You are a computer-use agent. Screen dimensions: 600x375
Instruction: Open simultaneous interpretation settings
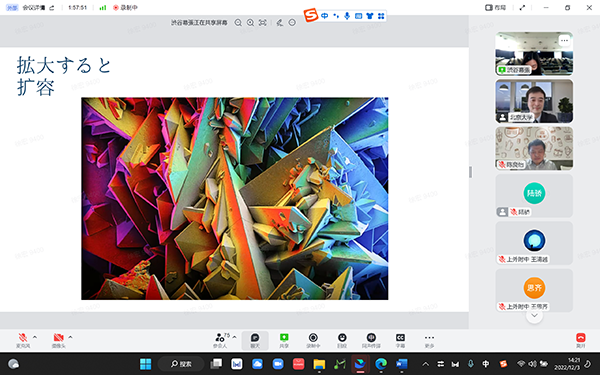tap(371, 339)
